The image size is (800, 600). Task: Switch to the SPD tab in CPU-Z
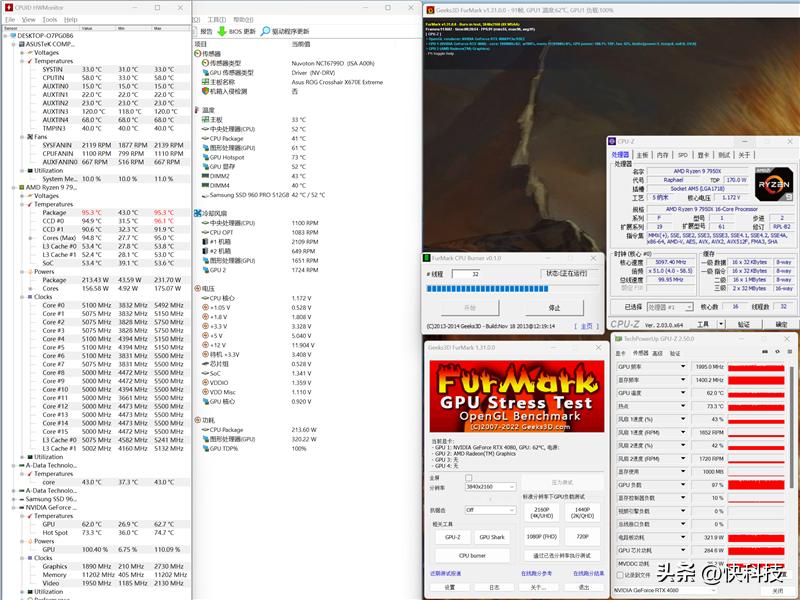pyautogui.click(x=682, y=155)
